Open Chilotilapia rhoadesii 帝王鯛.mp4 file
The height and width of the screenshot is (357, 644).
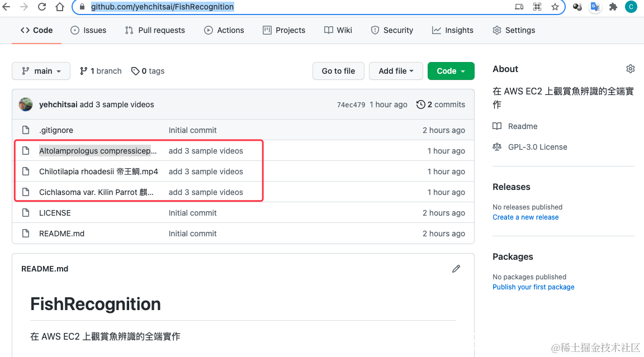tap(98, 172)
